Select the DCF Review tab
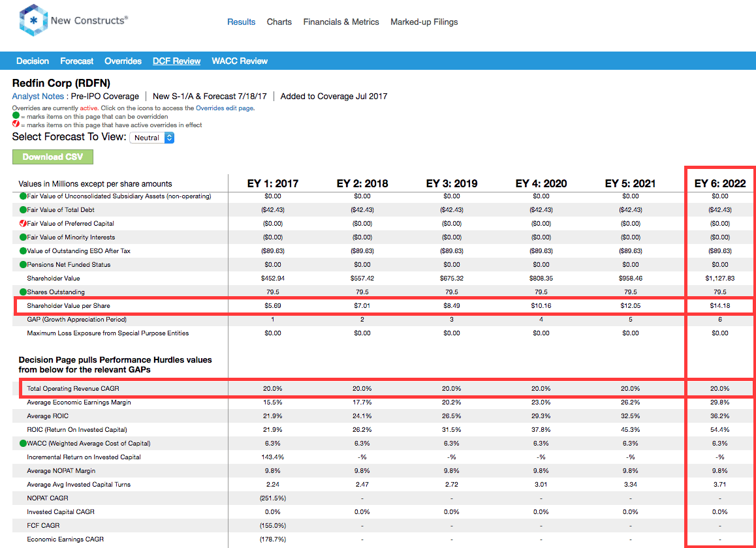756x548 pixels. tap(176, 61)
